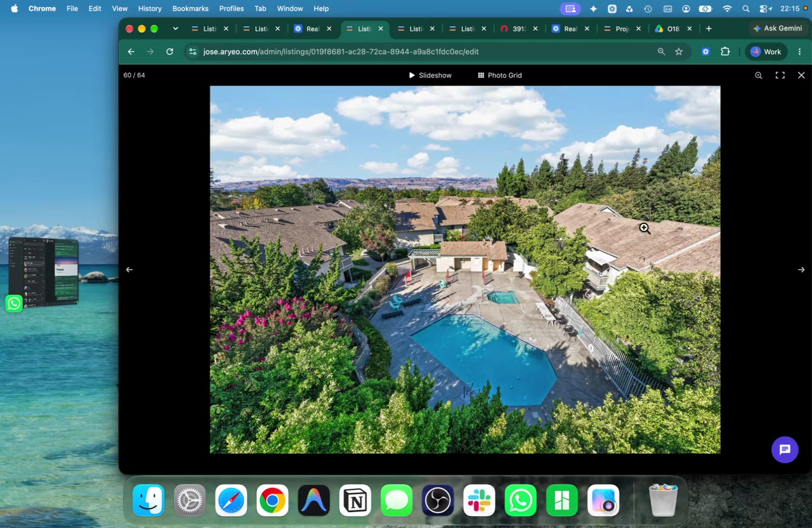812x528 pixels.
Task: Click Ask Gemini button
Action: [x=777, y=29]
